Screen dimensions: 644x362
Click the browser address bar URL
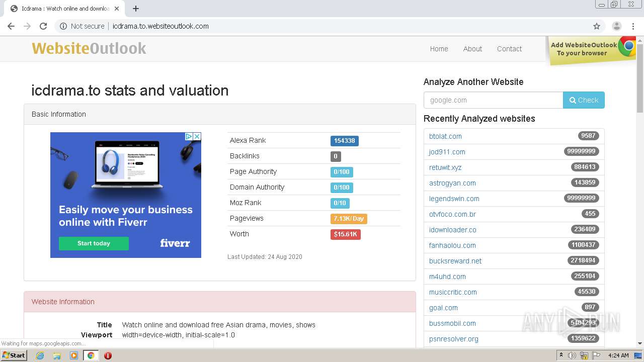tap(160, 26)
